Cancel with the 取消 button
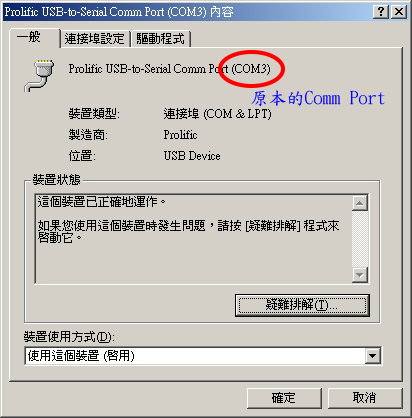 [x=365, y=398]
